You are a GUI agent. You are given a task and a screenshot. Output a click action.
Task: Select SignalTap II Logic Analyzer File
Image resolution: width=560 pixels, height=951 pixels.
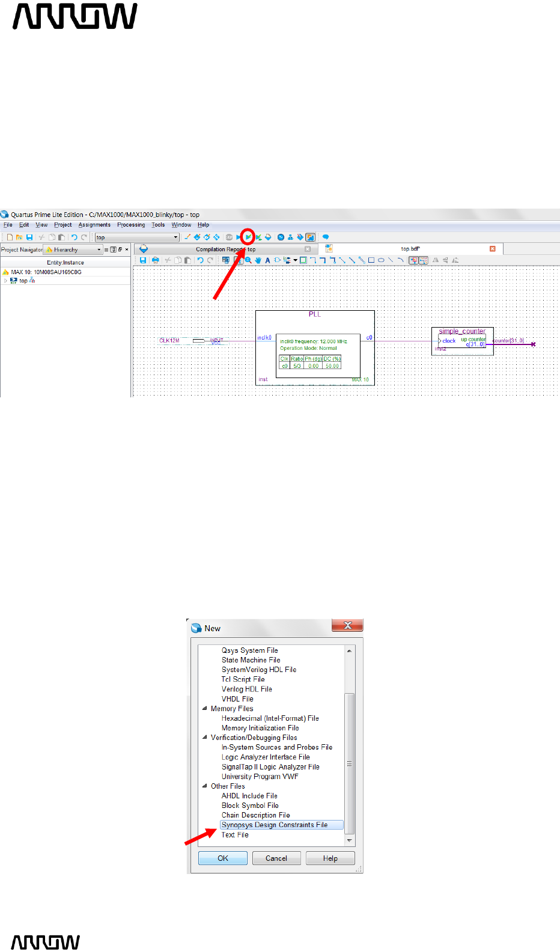270,767
